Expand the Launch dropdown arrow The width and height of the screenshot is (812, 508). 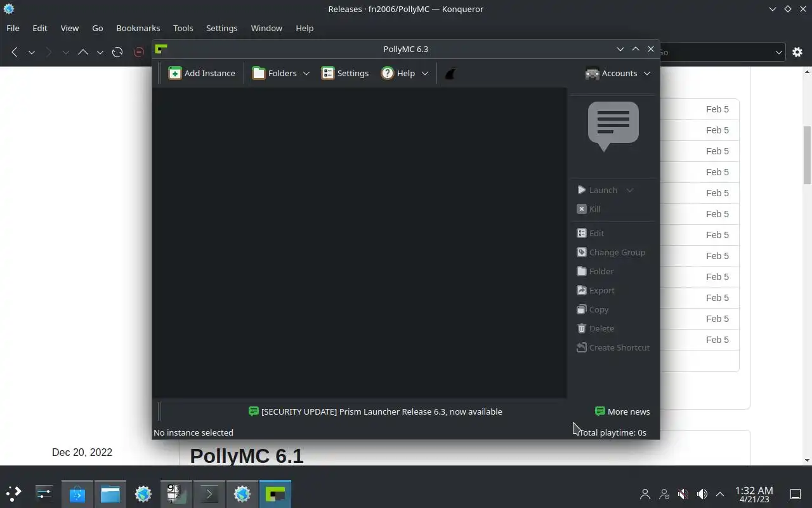tap(630, 190)
